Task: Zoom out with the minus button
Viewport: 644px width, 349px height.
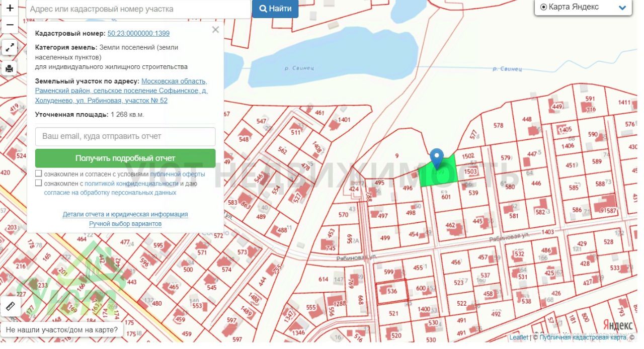Action: point(10,25)
